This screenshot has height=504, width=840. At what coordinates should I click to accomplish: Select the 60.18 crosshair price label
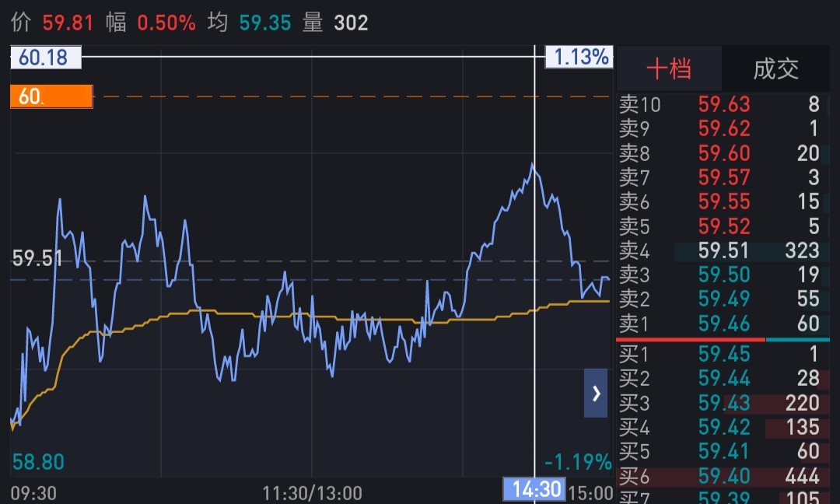coord(46,58)
